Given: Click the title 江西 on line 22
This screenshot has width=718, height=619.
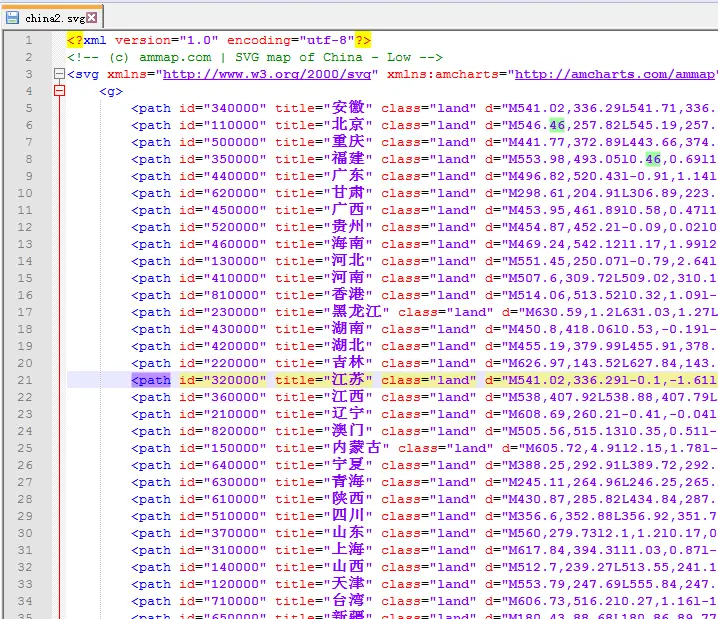Looking at the screenshot, I should (x=348, y=396).
